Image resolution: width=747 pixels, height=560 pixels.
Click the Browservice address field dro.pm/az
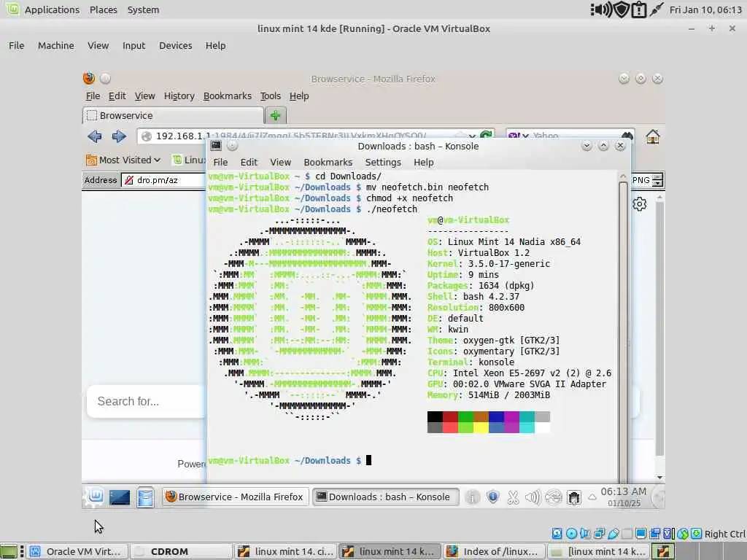click(x=164, y=180)
